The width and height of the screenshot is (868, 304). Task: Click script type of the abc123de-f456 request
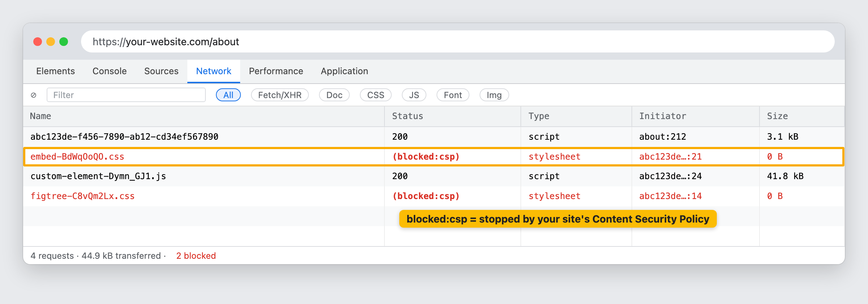coord(544,137)
